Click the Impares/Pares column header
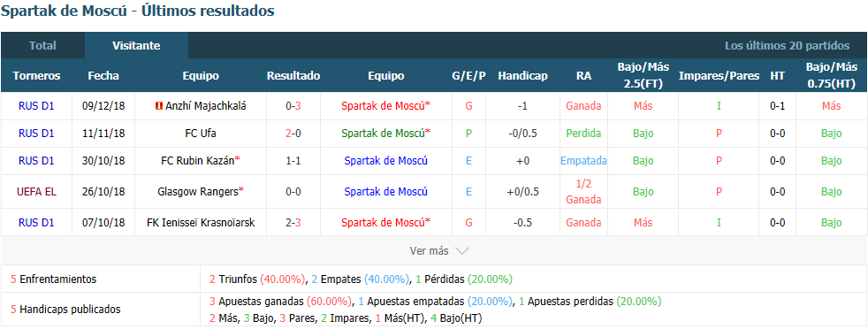 [719, 76]
